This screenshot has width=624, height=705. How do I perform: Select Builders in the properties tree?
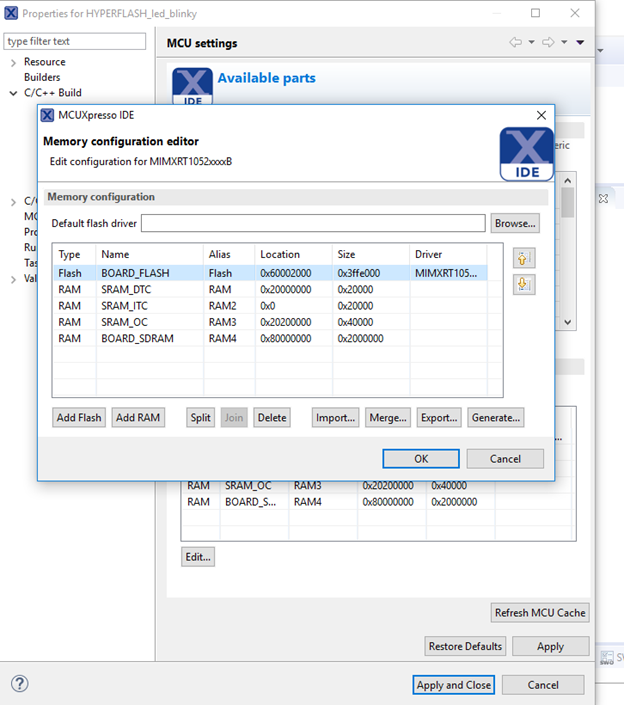[42, 77]
